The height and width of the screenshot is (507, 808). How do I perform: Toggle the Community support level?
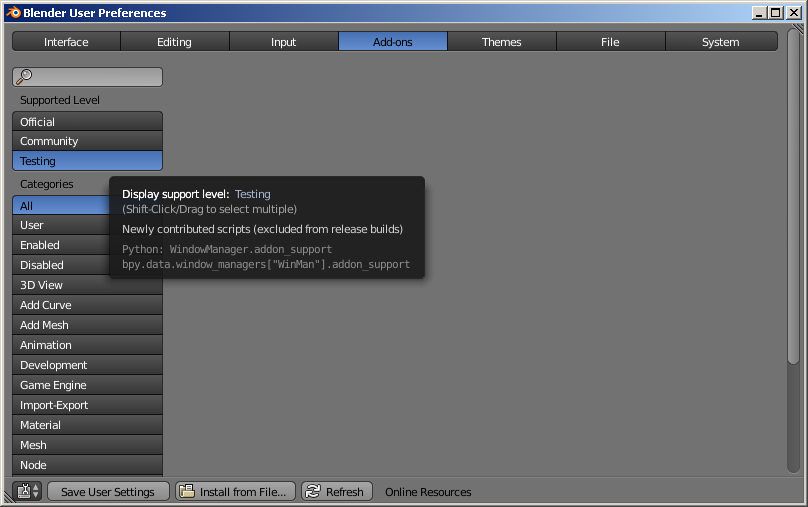(x=87, y=141)
